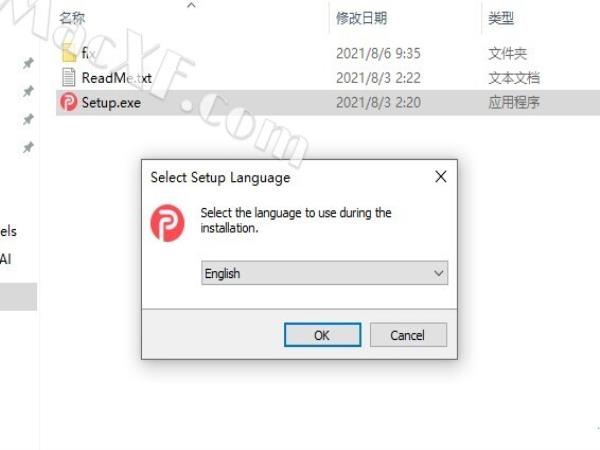Confirm language with the OK button

(x=322, y=335)
